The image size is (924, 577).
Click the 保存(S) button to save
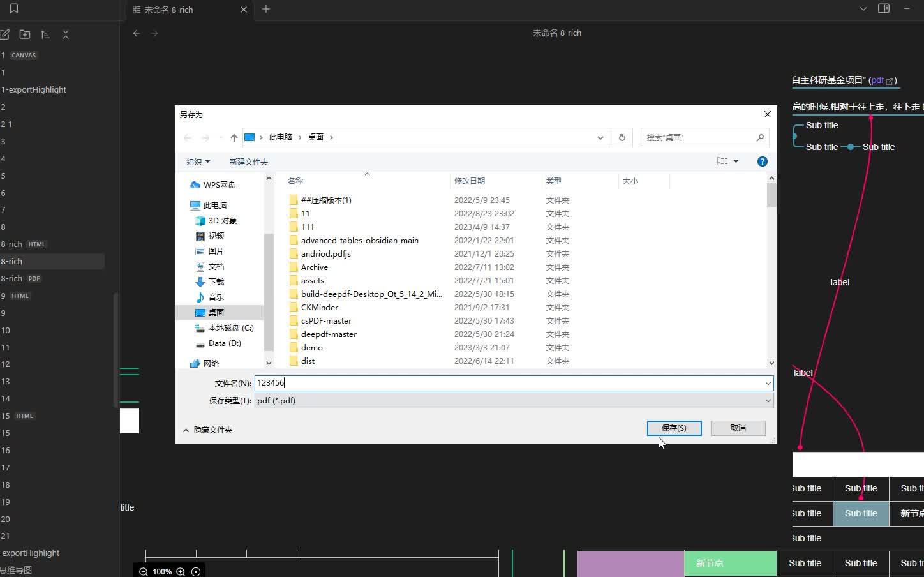(x=674, y=428)
